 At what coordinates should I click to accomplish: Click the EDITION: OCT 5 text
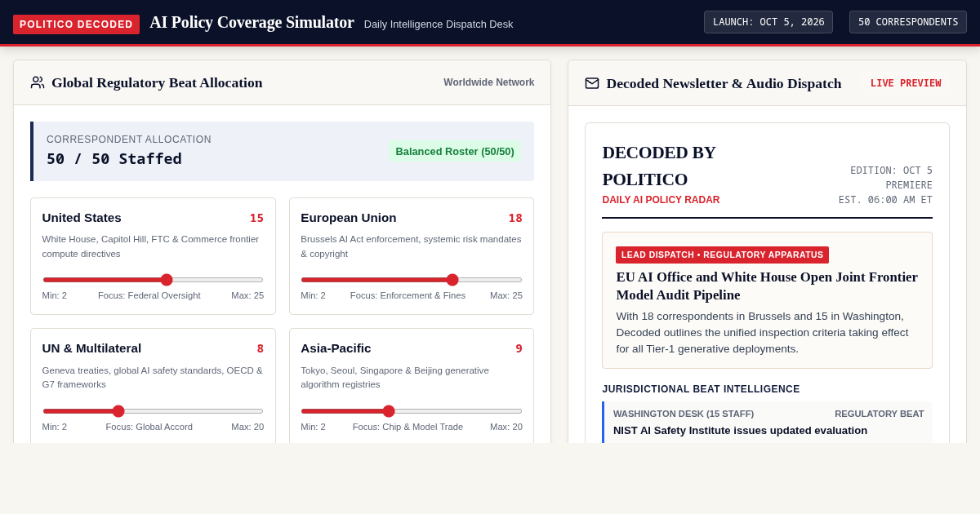coord(891,171)
